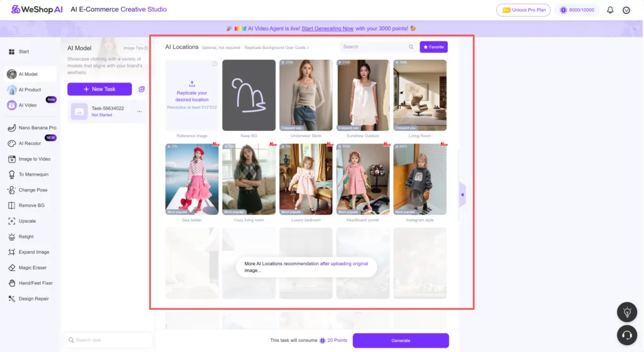The height and width of the screenshot is (352, 644).
Task: Open Replicate Background User Guide
Action: click(x=277, y=48)
